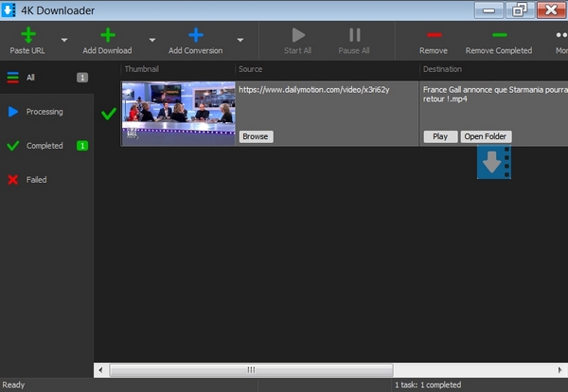Viewport: 568px width, 392px height.
Task: Click the Source column header
Action: pyautogui.click(x=250, y=69)
